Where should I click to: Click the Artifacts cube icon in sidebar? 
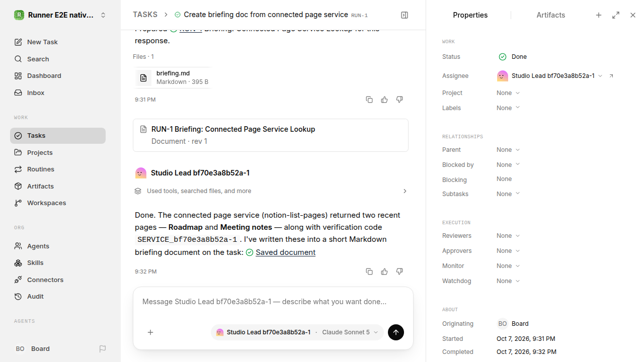coord(18,186)
